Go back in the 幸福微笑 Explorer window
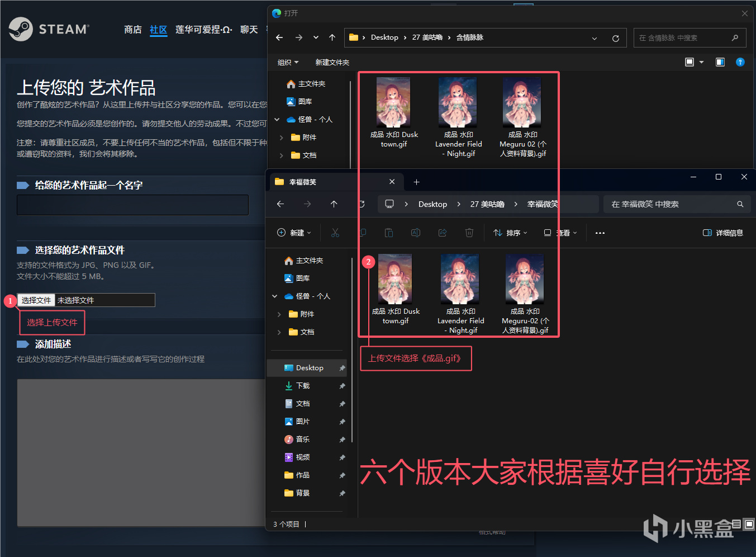The height and width of the screenshot is (557, 756). click(x=280, y=204)
